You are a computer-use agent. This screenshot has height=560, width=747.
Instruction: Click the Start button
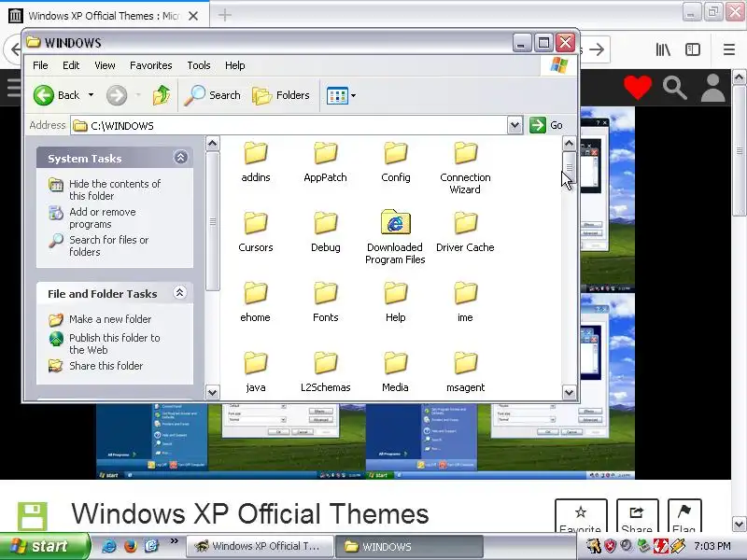44,546
